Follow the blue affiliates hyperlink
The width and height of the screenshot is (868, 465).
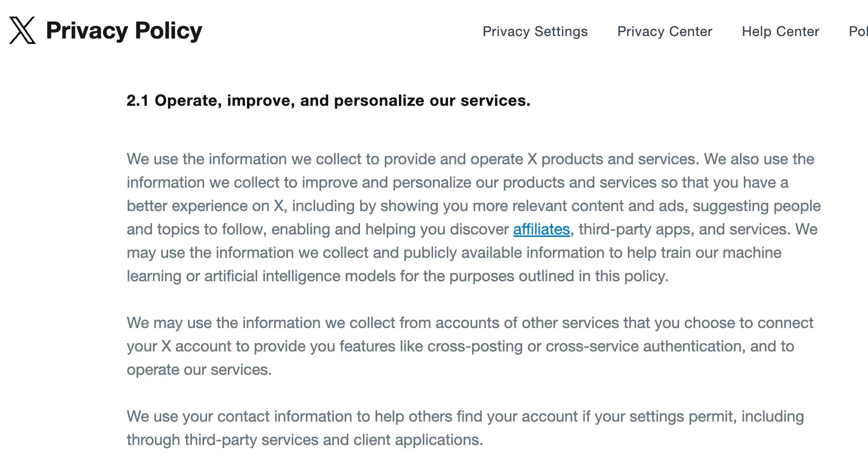click(x=541, y=230)
